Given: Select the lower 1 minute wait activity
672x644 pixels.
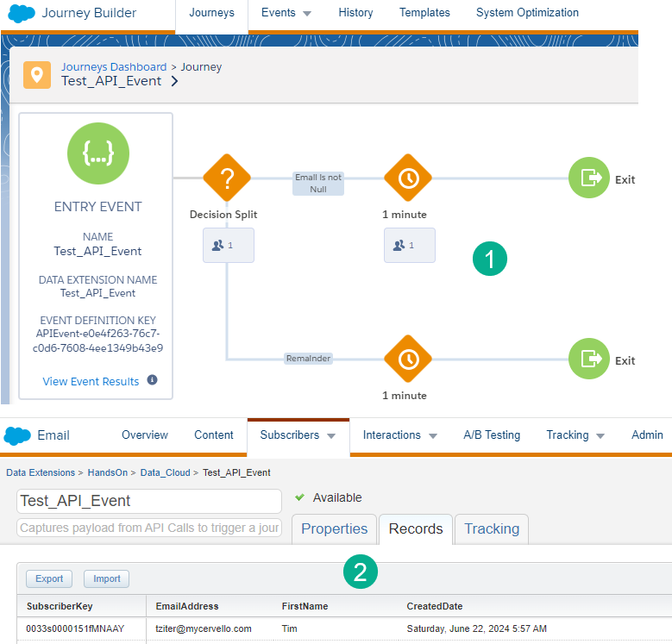Looking at the screenshot, I should tap(408, 359).
